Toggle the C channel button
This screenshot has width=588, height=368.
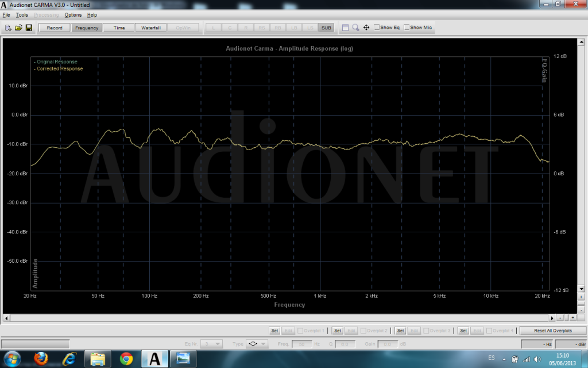(230, 28)
